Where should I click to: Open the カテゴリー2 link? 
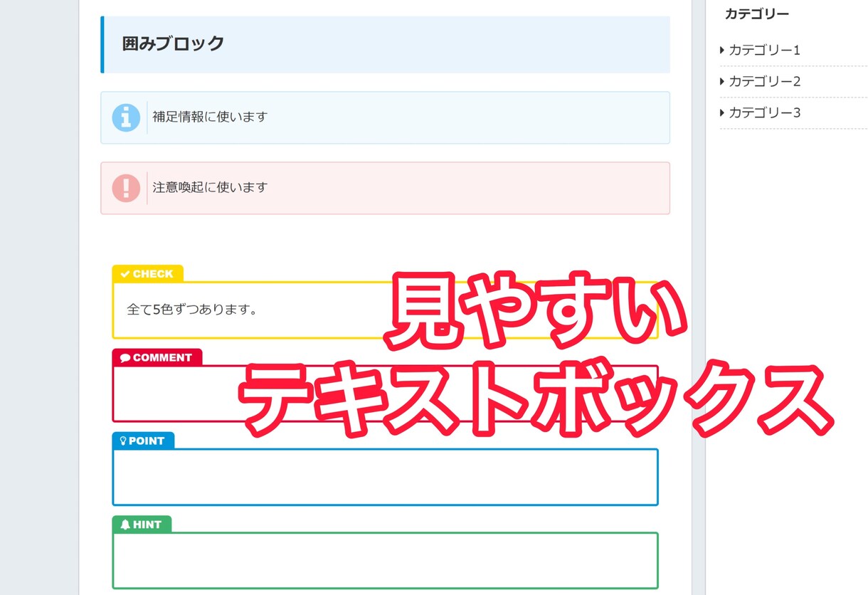(x=765, y=81)
